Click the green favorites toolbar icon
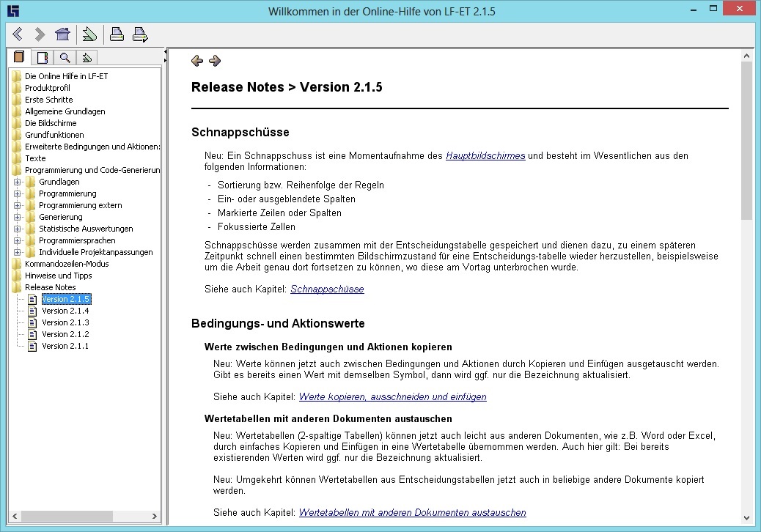 click(89, 34)
